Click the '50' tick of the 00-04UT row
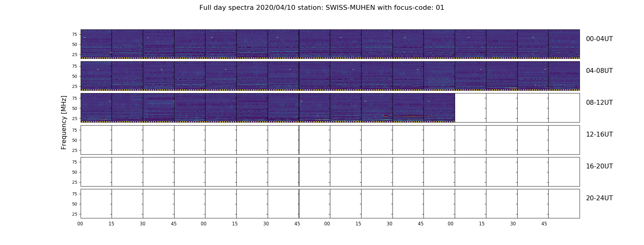644x245 pixels. pyautogui.click(x=75, y=44)
